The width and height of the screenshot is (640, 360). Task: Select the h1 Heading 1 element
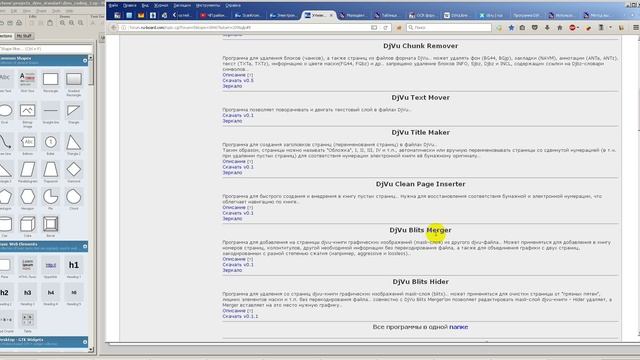point(74,265)
